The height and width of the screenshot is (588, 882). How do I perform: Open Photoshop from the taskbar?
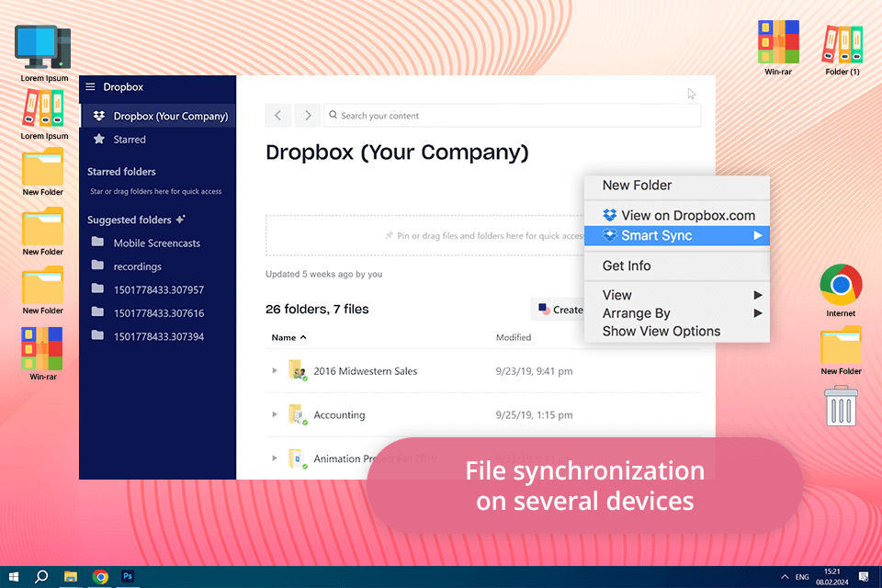coord(129,577)
